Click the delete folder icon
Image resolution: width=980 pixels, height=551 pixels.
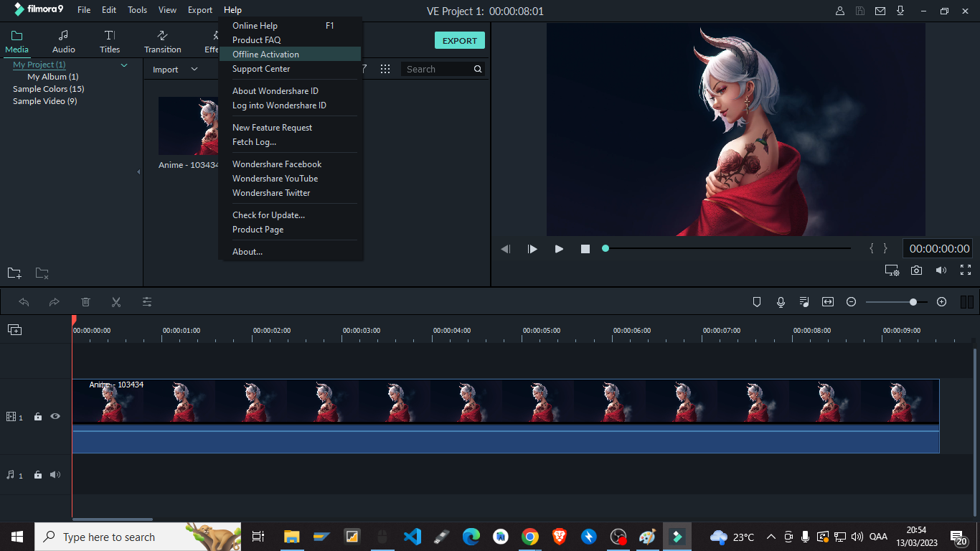tap(42, 273)
